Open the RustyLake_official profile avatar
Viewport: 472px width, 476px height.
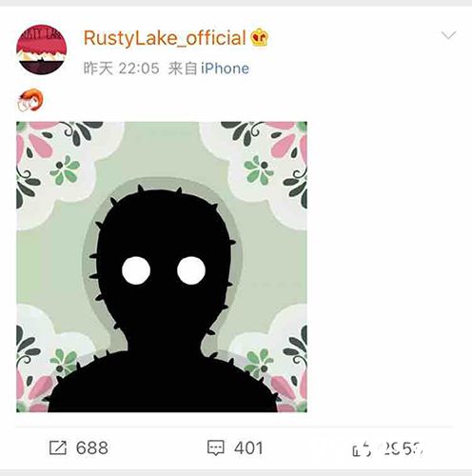pyautogui.click(x=42, y=50)
